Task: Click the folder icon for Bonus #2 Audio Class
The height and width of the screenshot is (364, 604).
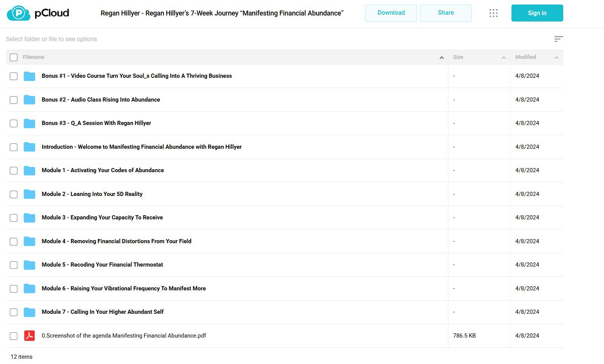Action: 29,100
